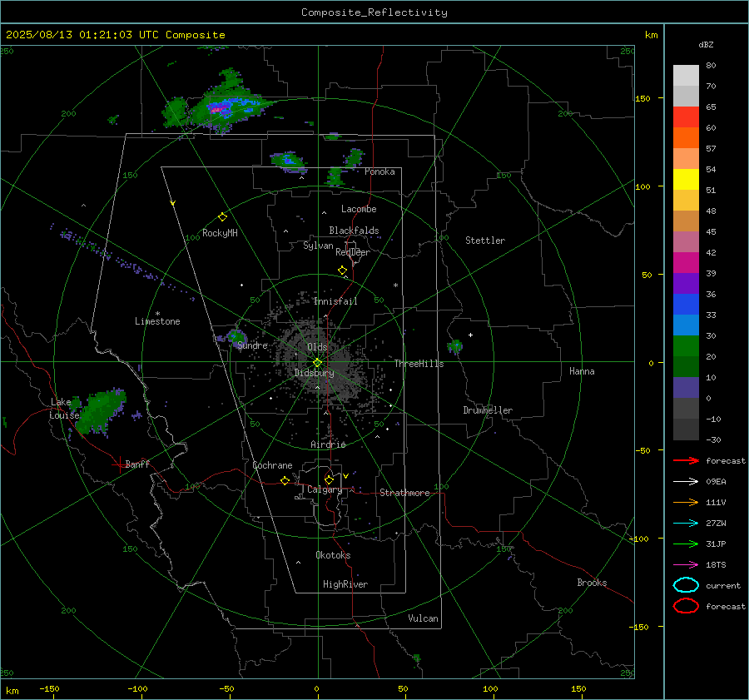Click the Olds city label
This screenshot has width=749, height=700.
317,347
